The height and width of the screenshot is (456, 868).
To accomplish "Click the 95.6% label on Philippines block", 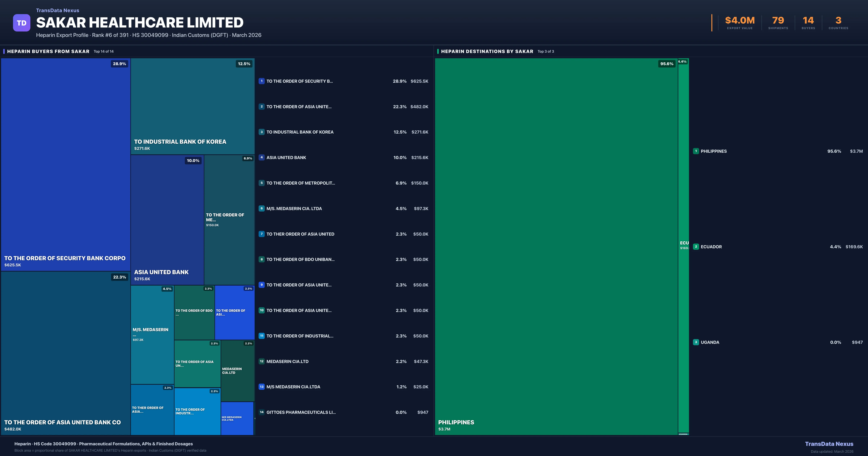I will [x=667, y=64].
